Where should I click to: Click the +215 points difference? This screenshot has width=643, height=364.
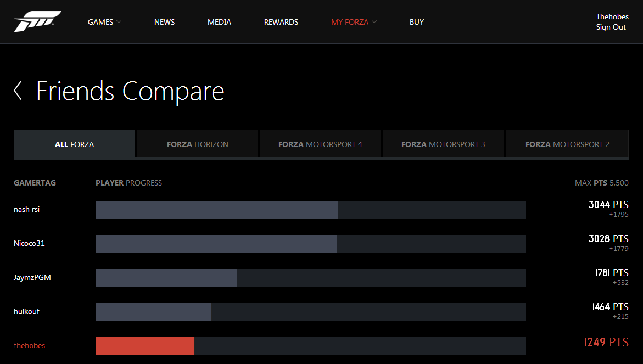[620, 316]
